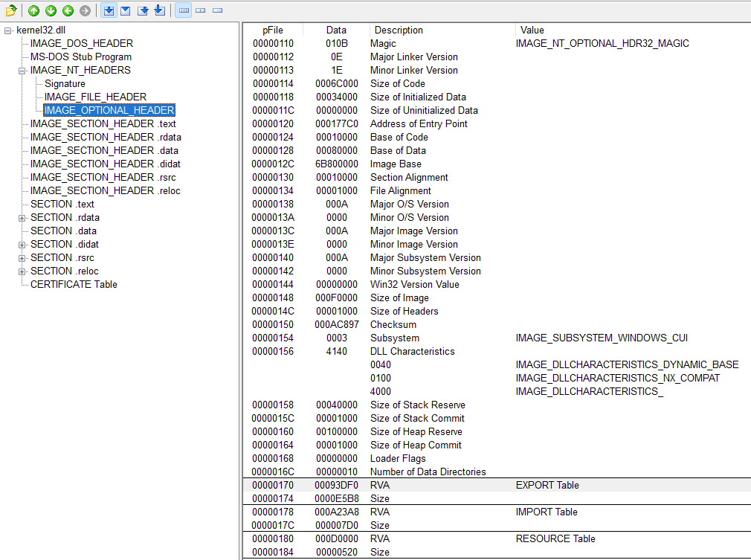Collapse the kernel32.dll root node
Screen dimensions: 751x560
click(7, 30)
